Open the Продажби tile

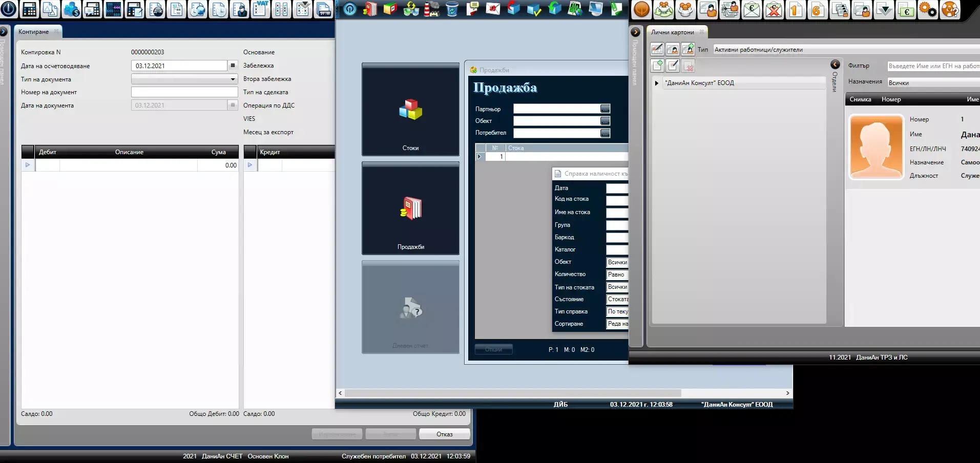click(410, 208)
